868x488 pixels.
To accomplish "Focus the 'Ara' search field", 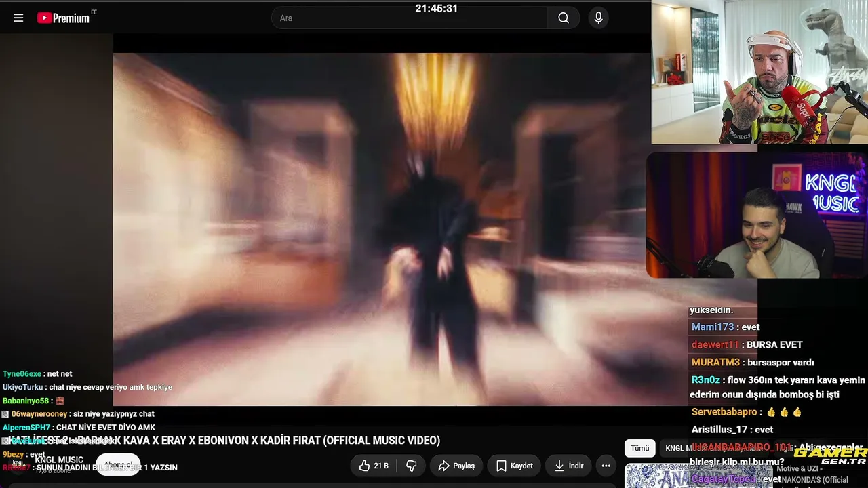I will click(x=409, y=18).
